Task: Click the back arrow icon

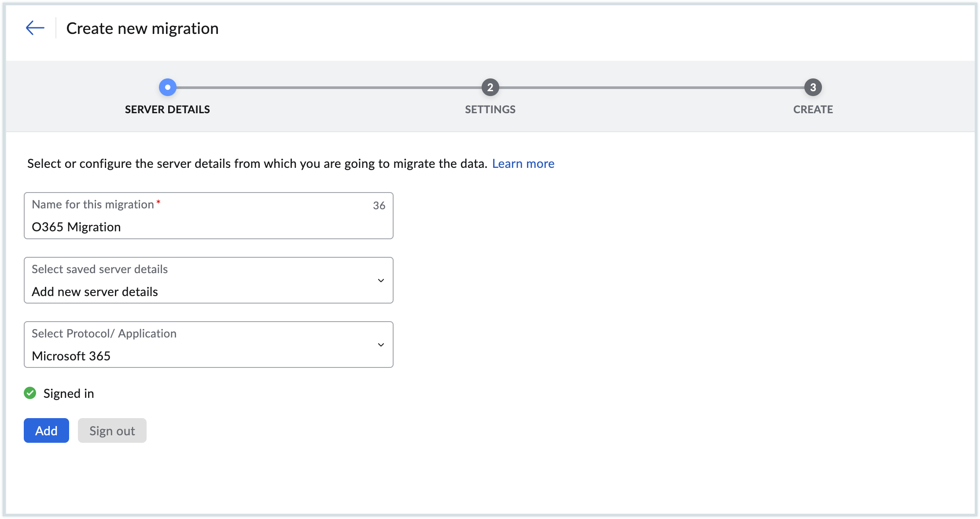Action: (x=35, y=28)
